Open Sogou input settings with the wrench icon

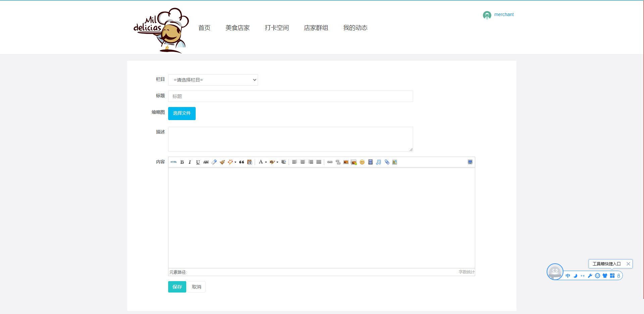click(x=590, y=275)
